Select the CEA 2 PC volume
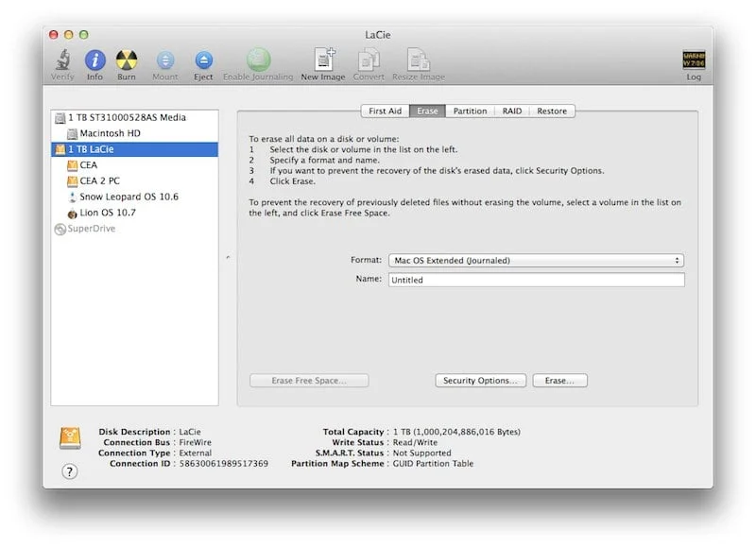This screenshot has height=548, width=756. pyautogui.click(x=134, y=181)
